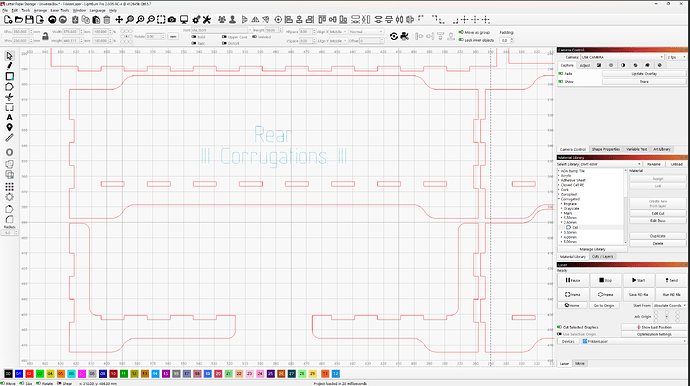This screenshot has height=386, width=690.
Task: Pick the Draw Lines pencil tool
Action: 9,66
